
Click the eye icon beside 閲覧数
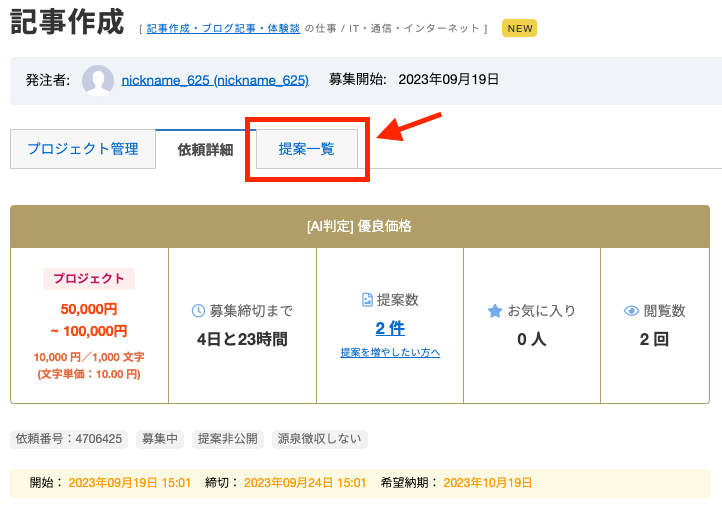point(631,311)
